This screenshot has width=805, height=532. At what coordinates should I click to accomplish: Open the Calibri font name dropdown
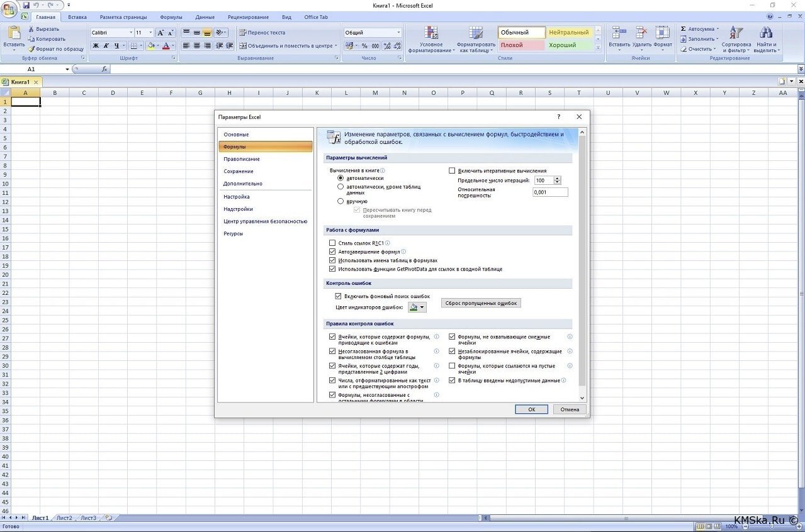tap(130, 33)
